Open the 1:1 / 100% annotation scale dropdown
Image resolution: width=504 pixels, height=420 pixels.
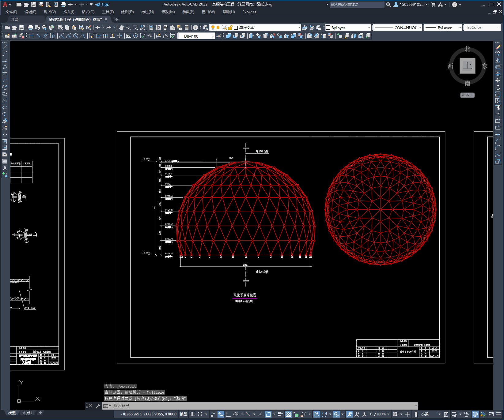(379, 414)
